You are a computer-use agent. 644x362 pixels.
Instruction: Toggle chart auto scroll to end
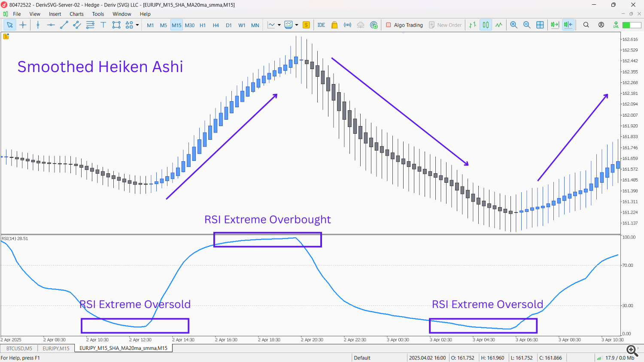pos(555,25)
